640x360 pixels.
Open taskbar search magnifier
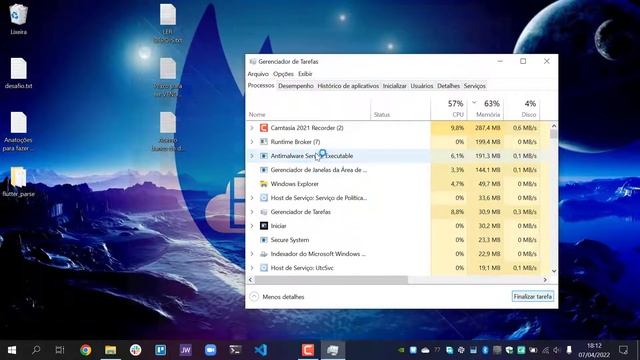pos(36,350)
